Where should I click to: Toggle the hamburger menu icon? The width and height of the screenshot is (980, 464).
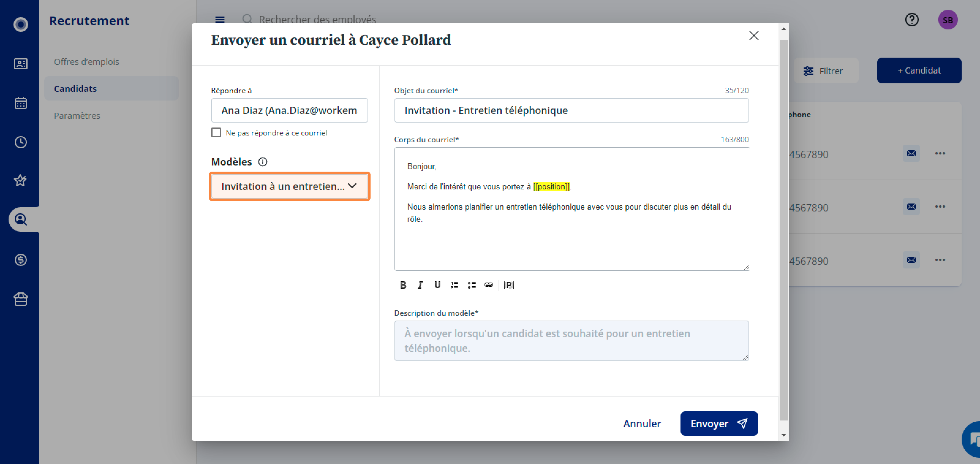pos(220,19)
